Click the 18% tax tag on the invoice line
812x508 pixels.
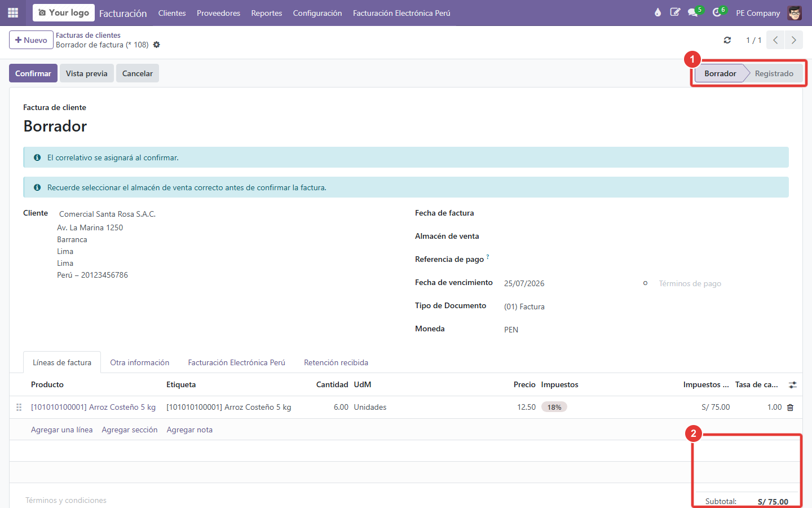tap(554, 407)
